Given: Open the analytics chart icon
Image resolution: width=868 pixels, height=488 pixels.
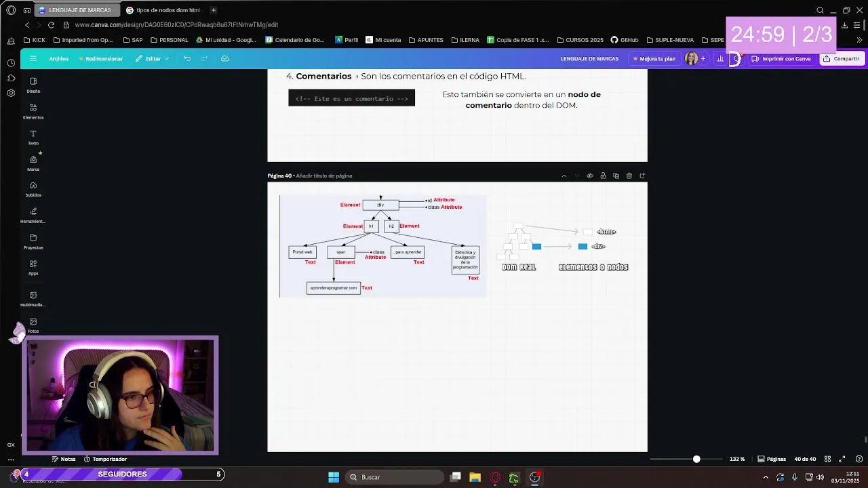Looking at the screenshot, I should (720, 59).
